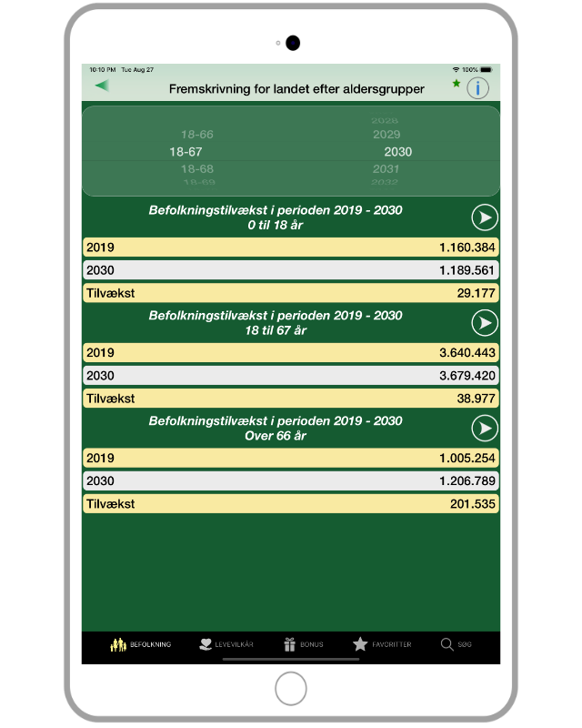Image resolution: width=582 pixels, height=728 pixels.
Task: Select age range 18-68 in picker
Action: (x=196, y=169)
